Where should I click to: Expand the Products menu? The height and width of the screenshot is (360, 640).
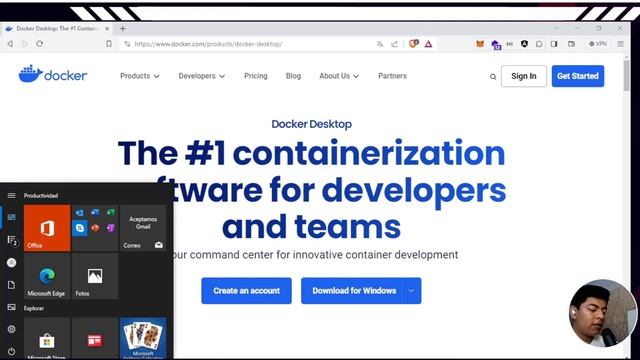point(140,76)
